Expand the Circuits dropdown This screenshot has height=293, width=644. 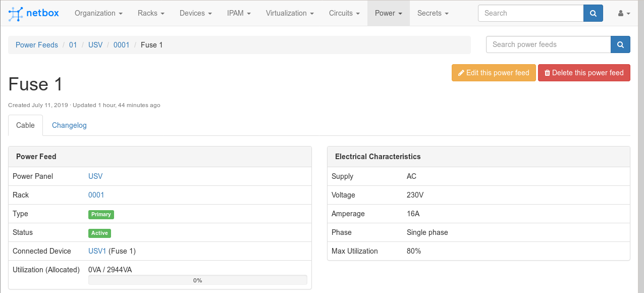344,13
